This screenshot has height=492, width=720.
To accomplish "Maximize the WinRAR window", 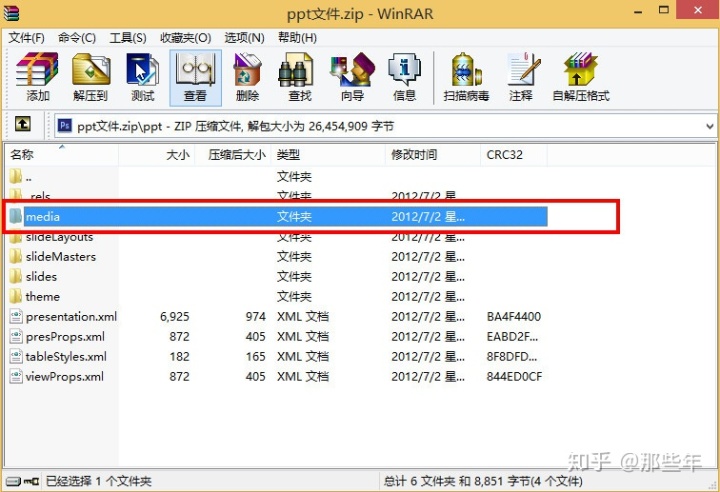I will (x=664, y=10).
